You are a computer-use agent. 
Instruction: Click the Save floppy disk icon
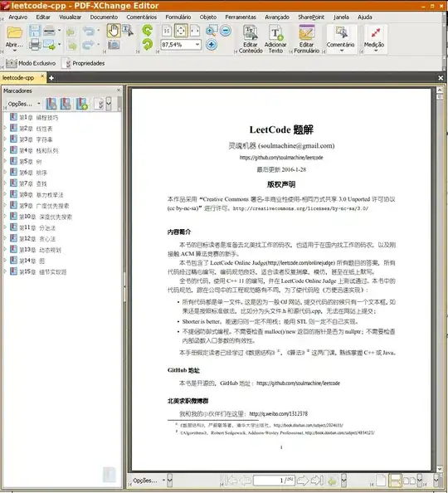point(35,31)
